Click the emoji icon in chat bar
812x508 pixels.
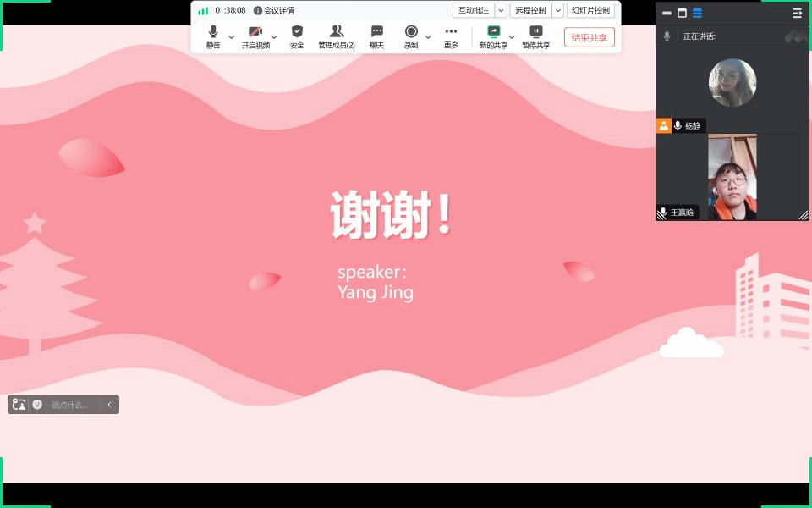37,405
